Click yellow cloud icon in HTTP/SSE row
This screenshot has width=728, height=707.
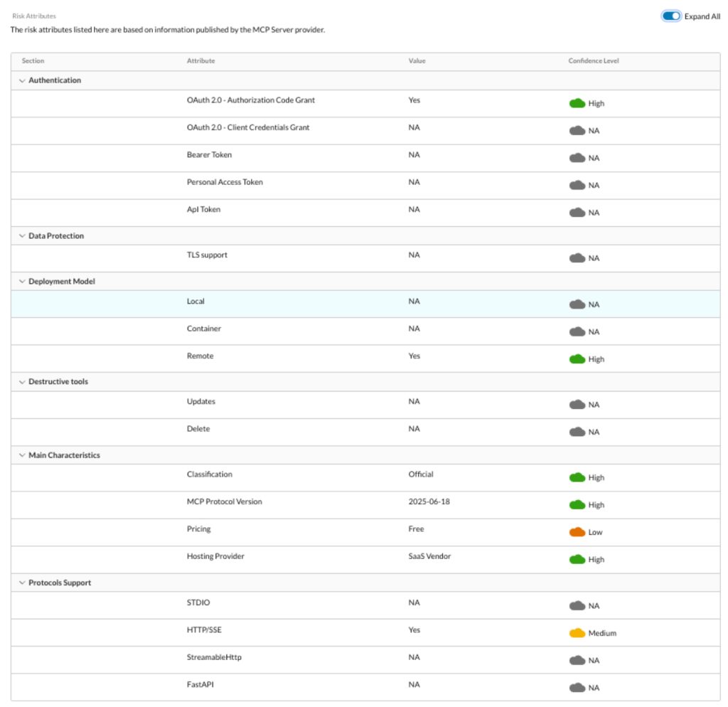(577, 633)
